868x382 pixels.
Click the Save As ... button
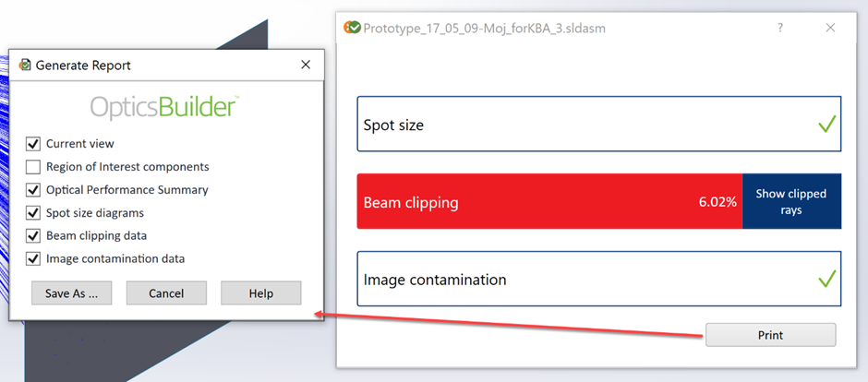[x=72, y=293]
